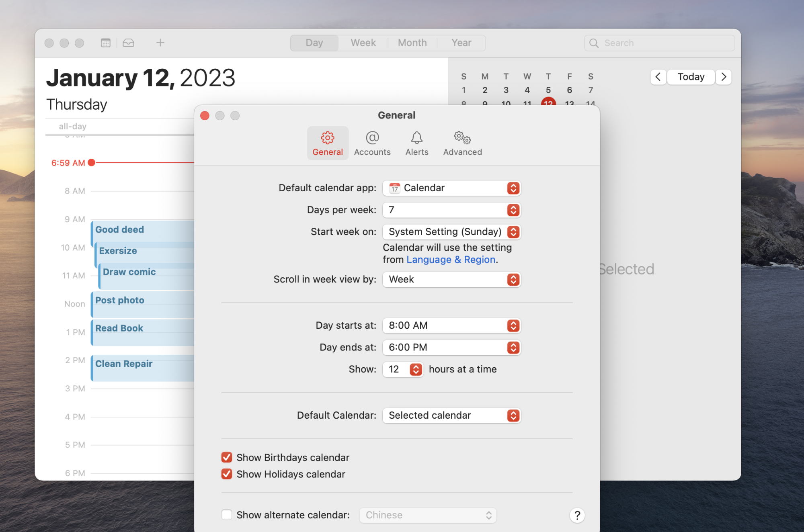
Task: Open the Days per week dropdown
Action: 451,210
